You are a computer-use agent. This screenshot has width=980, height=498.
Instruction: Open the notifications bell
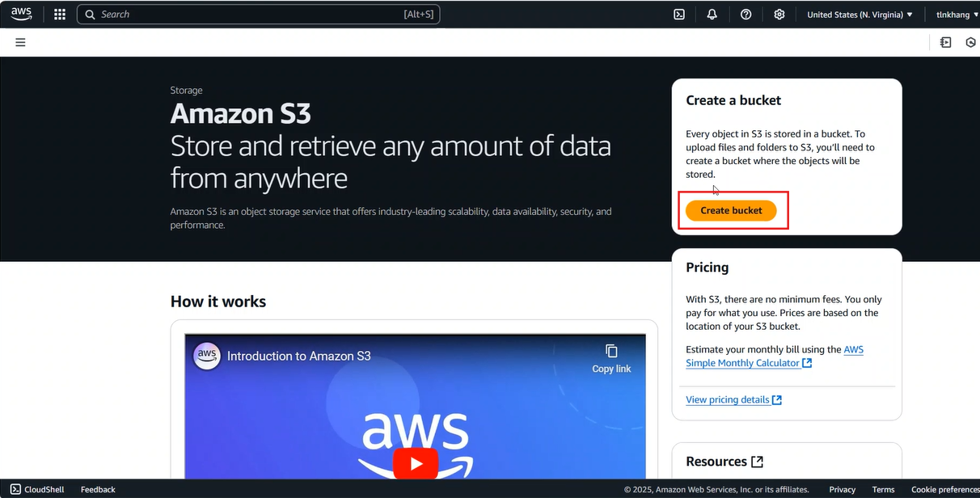click(x=712, y=15)
